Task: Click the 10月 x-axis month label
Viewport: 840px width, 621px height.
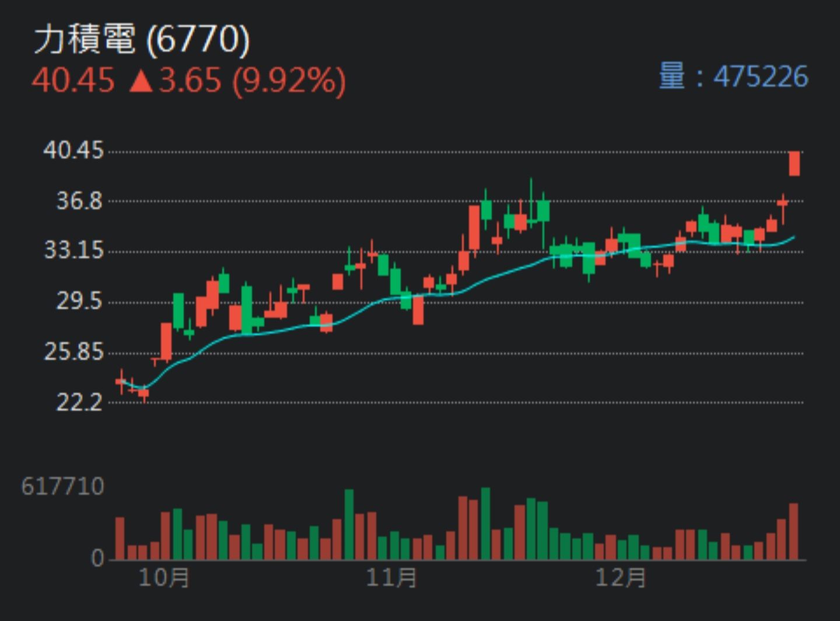Action: (164, 578)
